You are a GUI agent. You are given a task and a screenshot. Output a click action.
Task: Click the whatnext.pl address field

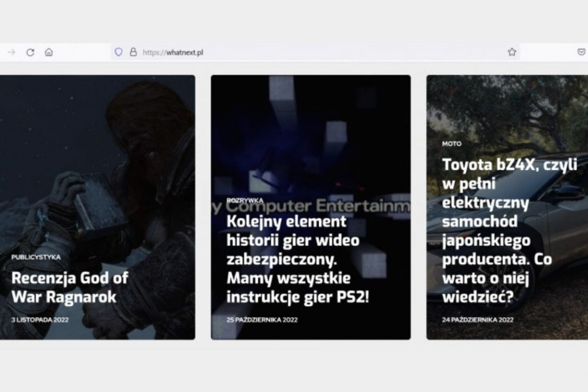pyautogui.click(x=287, y=52)
